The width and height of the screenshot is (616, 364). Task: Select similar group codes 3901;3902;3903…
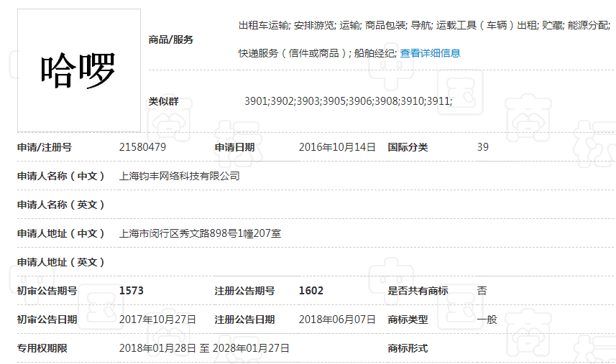349,101
